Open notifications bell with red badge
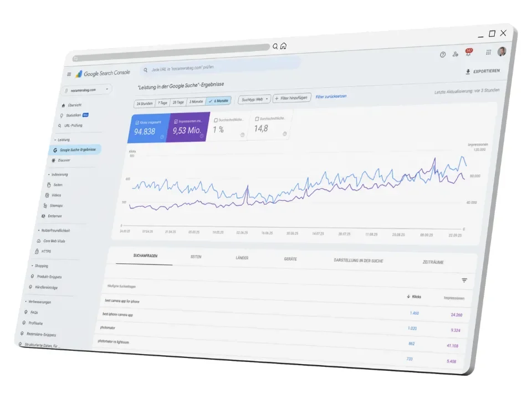The image size is (532, 399). [468, 52]
